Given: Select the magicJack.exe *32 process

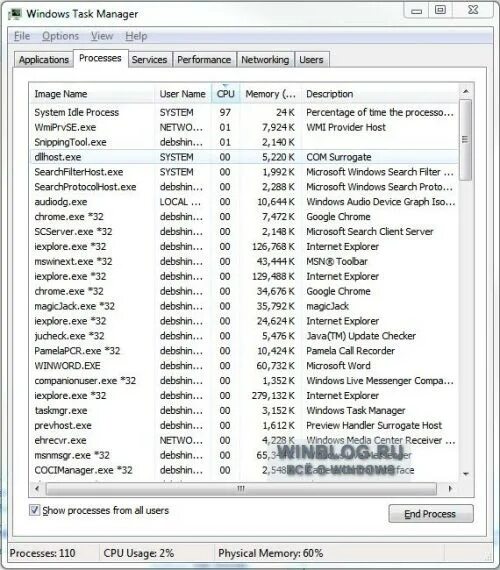Looking at the screenshot, I should click(244, 306).
